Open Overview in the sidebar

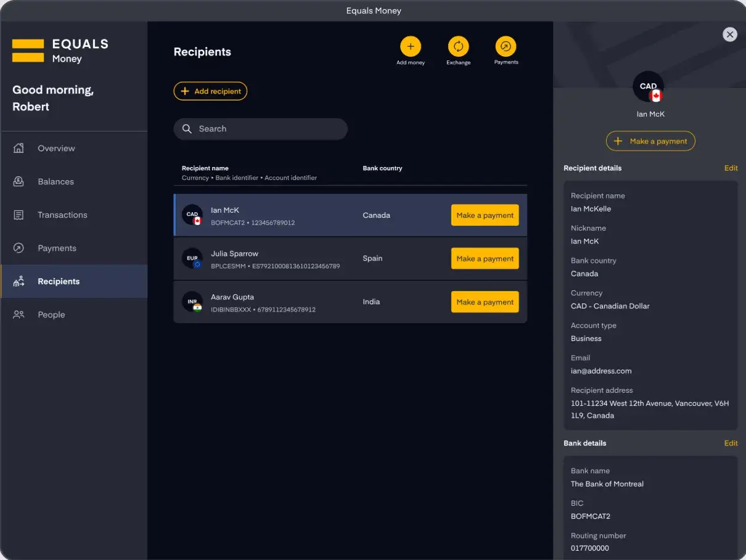coord(56,149)
